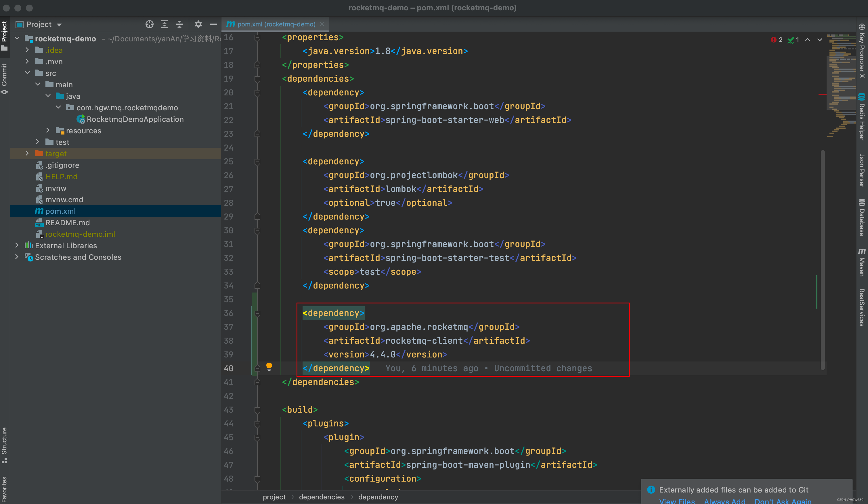Open Redis Helper tool window
The width and height of the screenshot is (868, 504).
862,117
